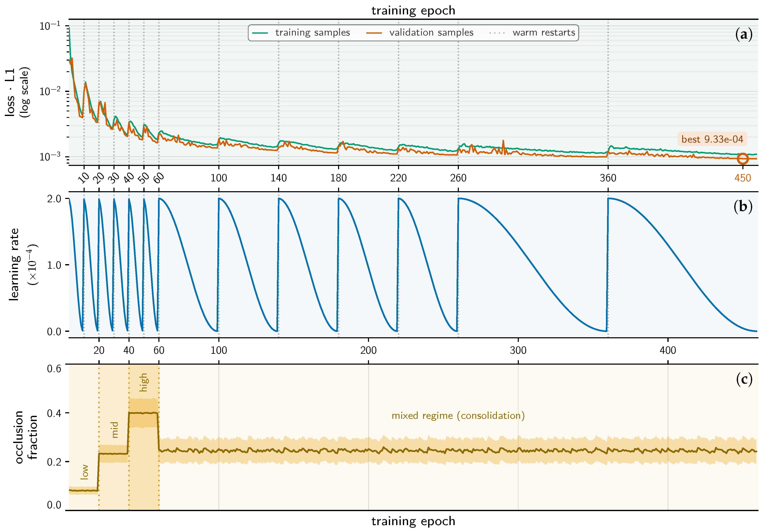Viewport: 766px width, 532px height.
Task: Click the 360 epoch tick in panel (a)
Action: coord(608,178)
